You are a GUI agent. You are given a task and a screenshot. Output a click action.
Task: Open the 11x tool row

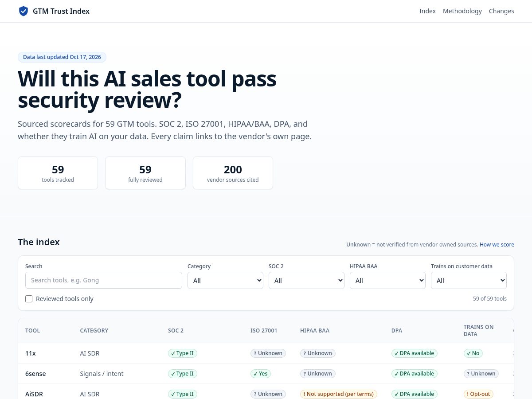click(x=266, y=353)
